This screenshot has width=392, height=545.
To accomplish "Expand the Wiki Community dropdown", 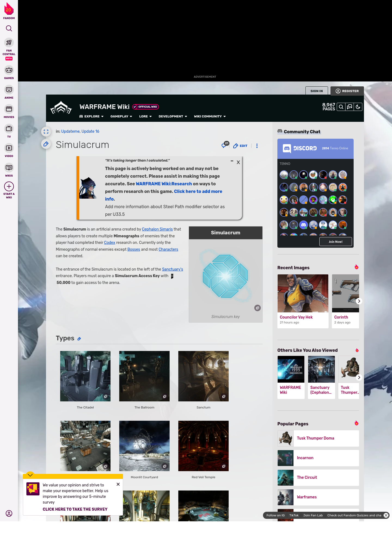I will coord(210,116).
